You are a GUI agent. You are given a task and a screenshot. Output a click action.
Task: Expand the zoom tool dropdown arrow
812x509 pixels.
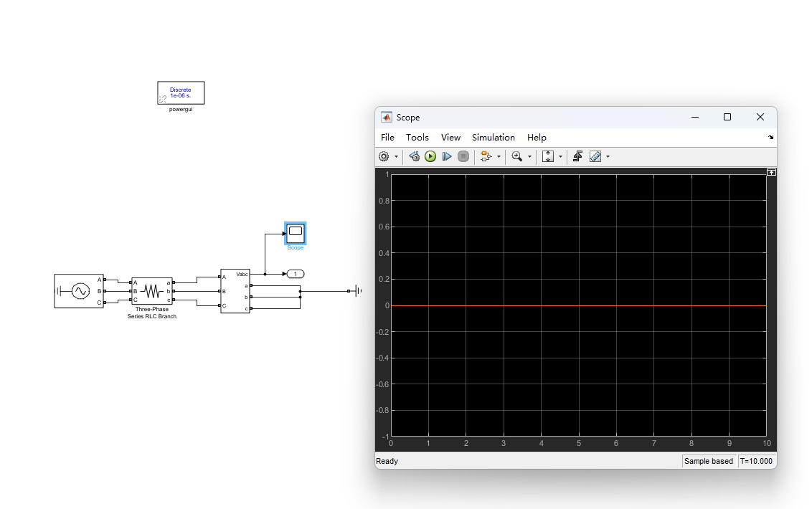point(529,156)
